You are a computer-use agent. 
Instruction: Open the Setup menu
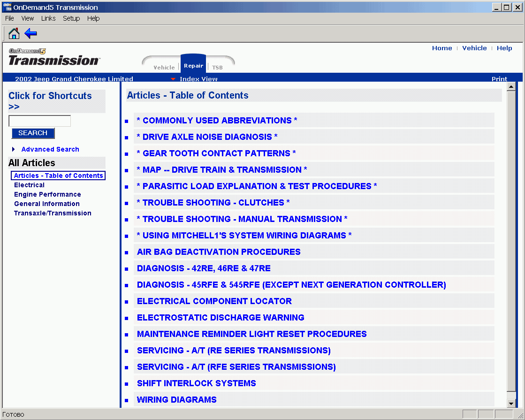(71, 18)
